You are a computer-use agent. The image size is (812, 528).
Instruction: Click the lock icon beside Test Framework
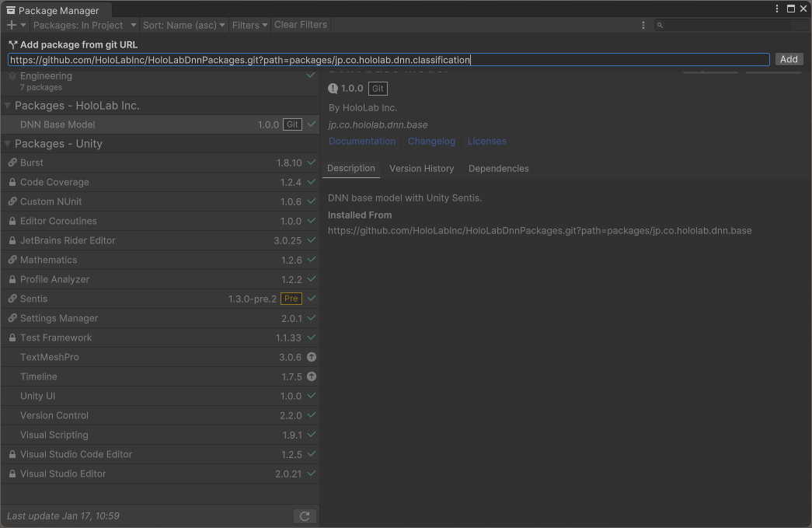pos(12,337)
